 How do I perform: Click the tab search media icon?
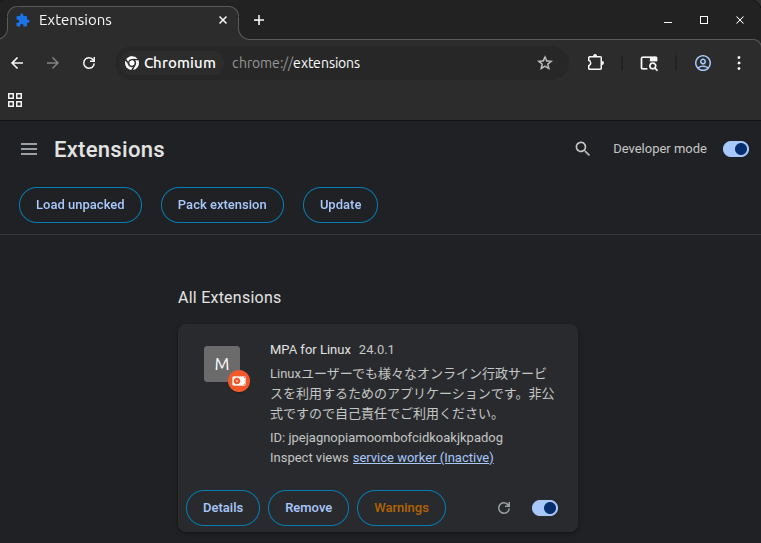pyautogui.click(x=649, y=63)
